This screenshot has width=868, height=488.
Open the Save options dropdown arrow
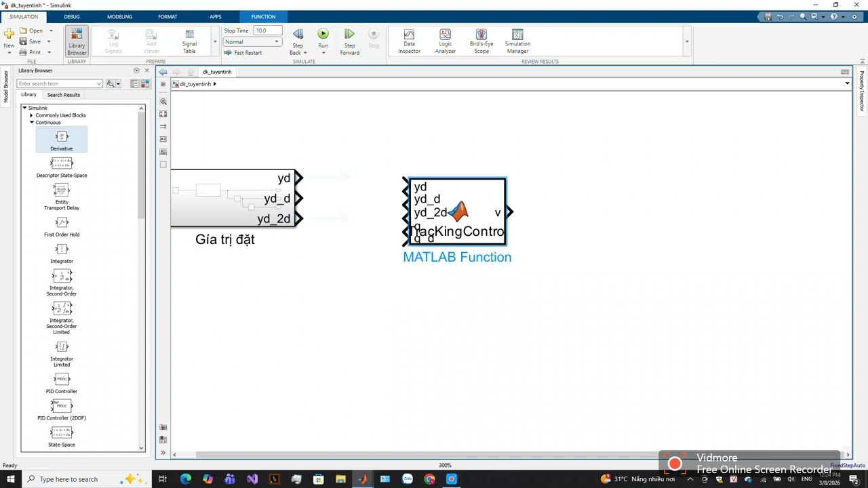click(49, 41)
